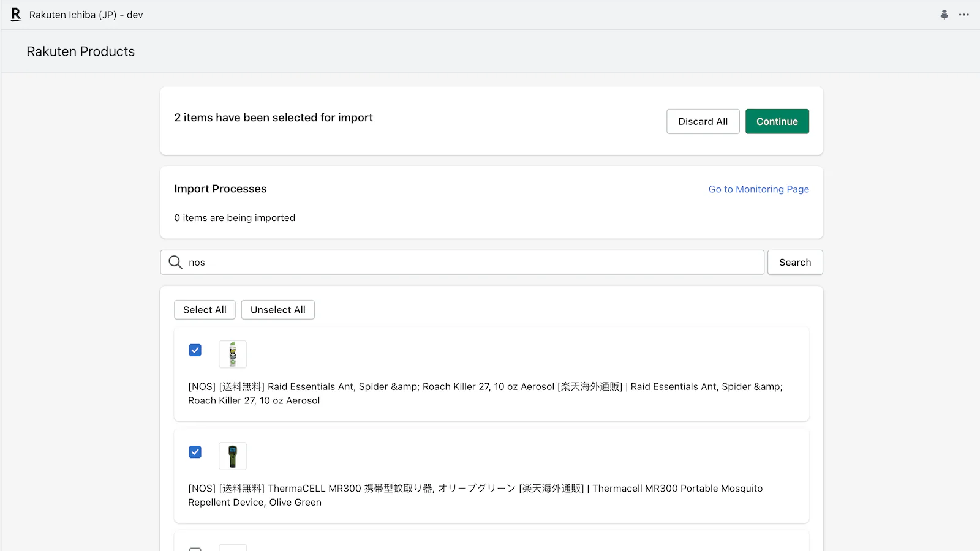The image size is (980, 551).
Task: Click the Import Processes heading
Action: [x=221, y=189]
